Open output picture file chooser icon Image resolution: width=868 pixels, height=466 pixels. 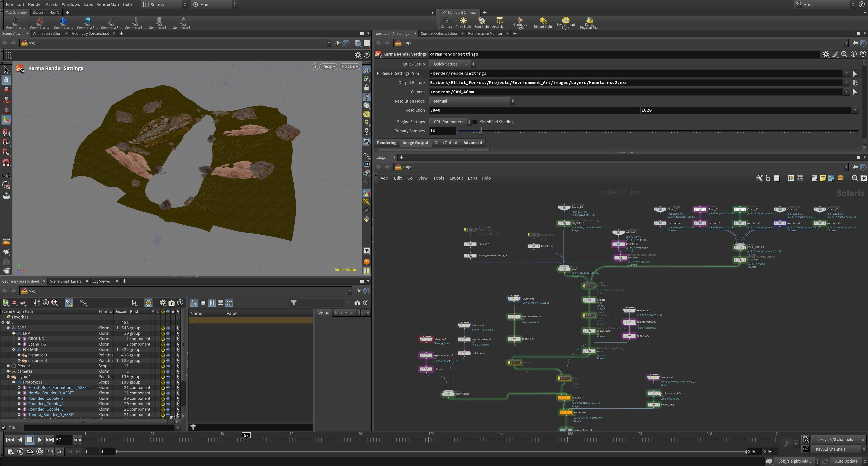(x=855, y=82)
